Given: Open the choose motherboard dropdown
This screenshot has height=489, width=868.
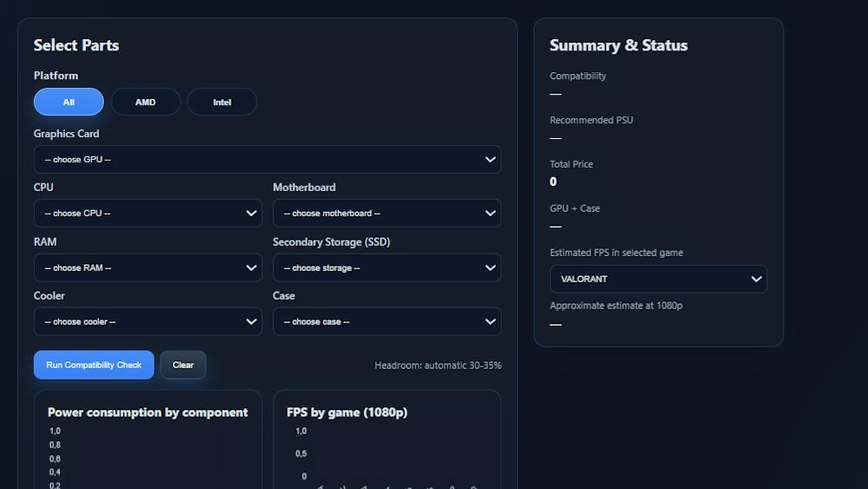Looking at the screenshot, I should point(387,213).
